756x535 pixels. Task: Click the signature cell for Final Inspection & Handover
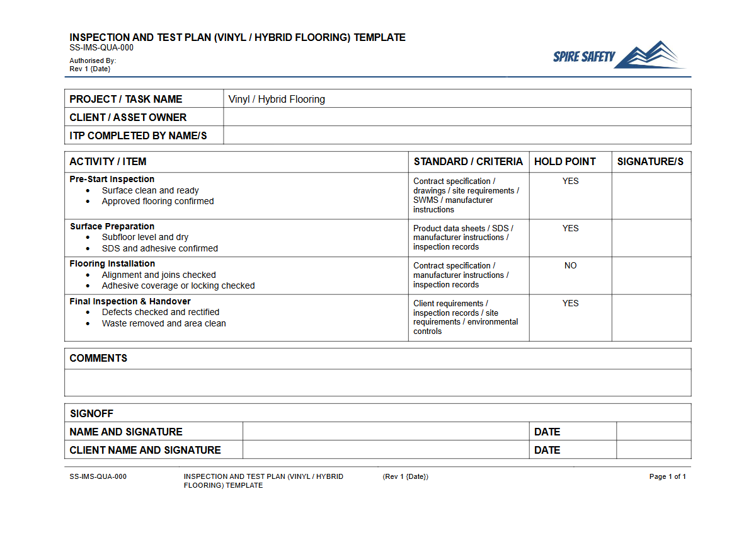click(651, 318)
